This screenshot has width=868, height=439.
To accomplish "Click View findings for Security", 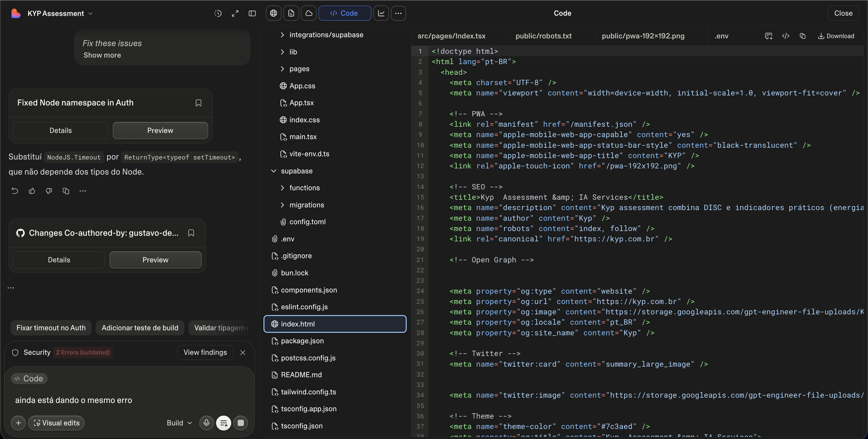I will (205, 352).
